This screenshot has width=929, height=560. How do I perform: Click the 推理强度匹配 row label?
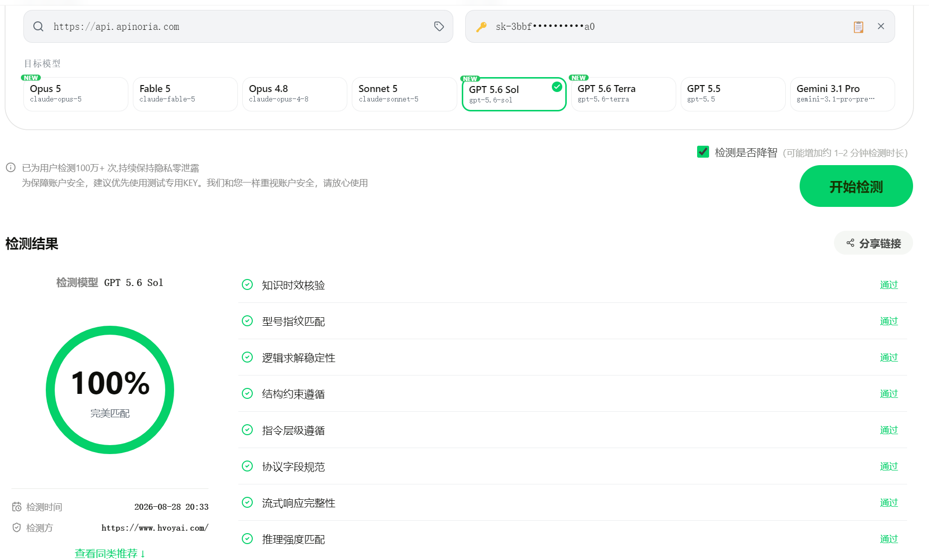tap(294, 539)
